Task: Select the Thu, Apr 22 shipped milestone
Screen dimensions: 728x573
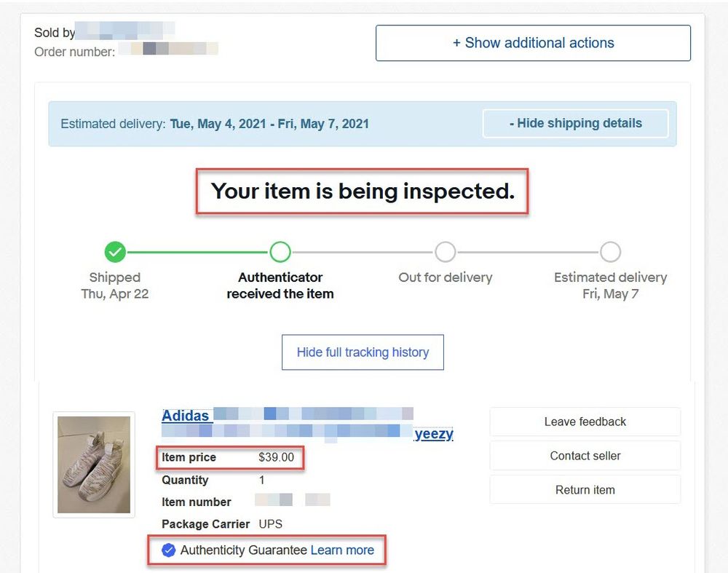Action: pyautogui.click(x=114, y=285)
